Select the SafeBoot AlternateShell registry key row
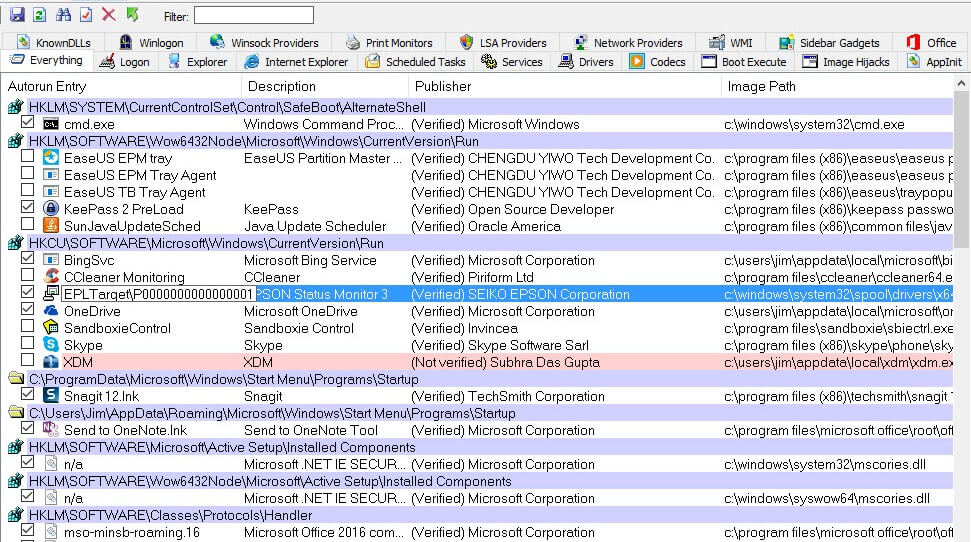 click(479, 107)
